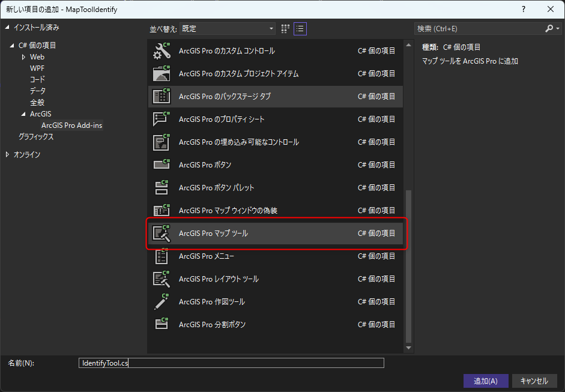Click the 追加(A) button
This screenshot has height=392, width=565.
click(x=486, y=381)
